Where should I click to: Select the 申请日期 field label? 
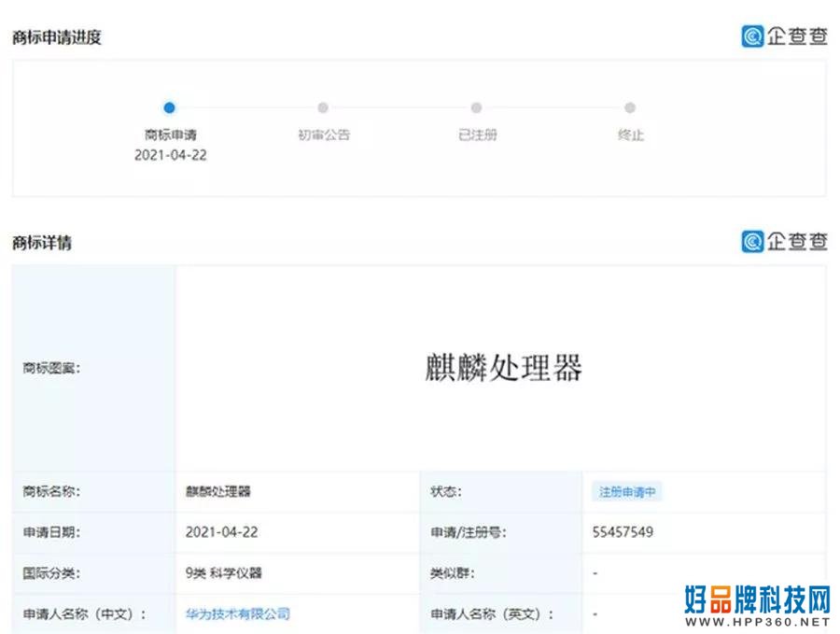[x=51, y=532]
